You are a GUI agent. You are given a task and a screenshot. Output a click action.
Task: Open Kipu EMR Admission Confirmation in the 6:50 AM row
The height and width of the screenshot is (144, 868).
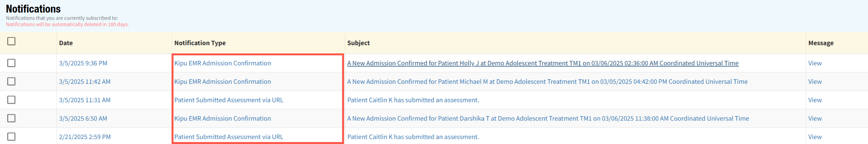[223, 119]
